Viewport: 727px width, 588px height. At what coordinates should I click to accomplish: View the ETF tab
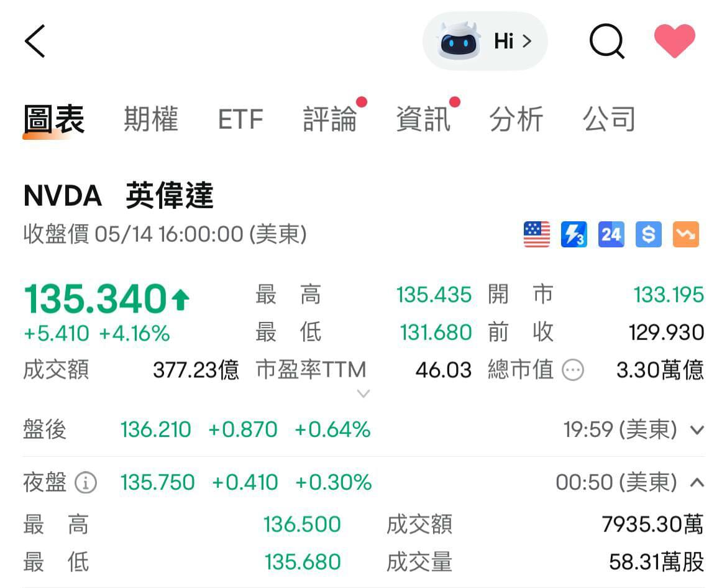tap(240, 119)
